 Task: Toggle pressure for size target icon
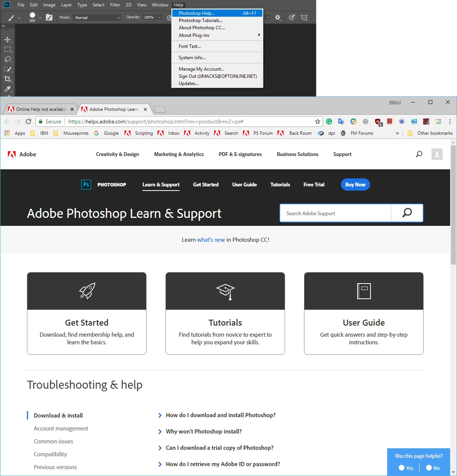pos(292,17)
